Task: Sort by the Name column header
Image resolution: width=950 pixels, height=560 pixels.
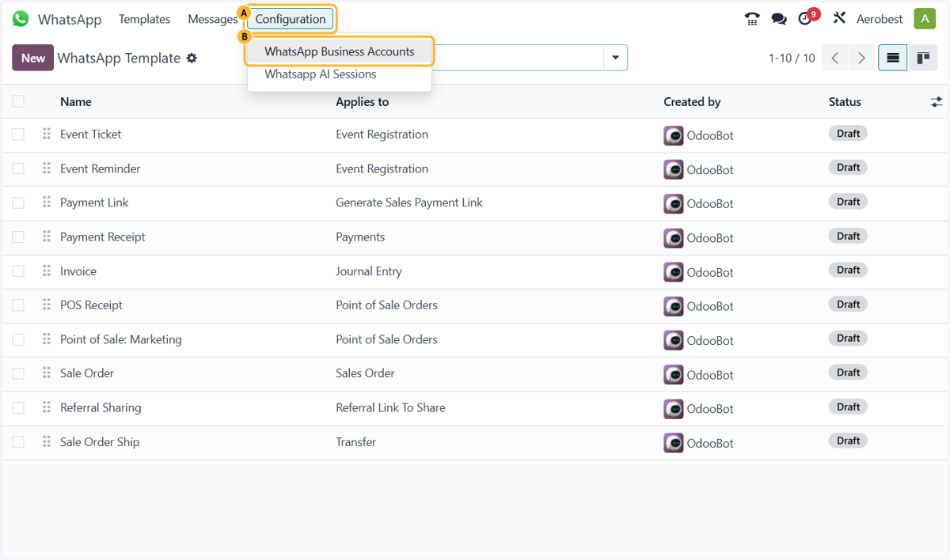Action: click(76, 102)
